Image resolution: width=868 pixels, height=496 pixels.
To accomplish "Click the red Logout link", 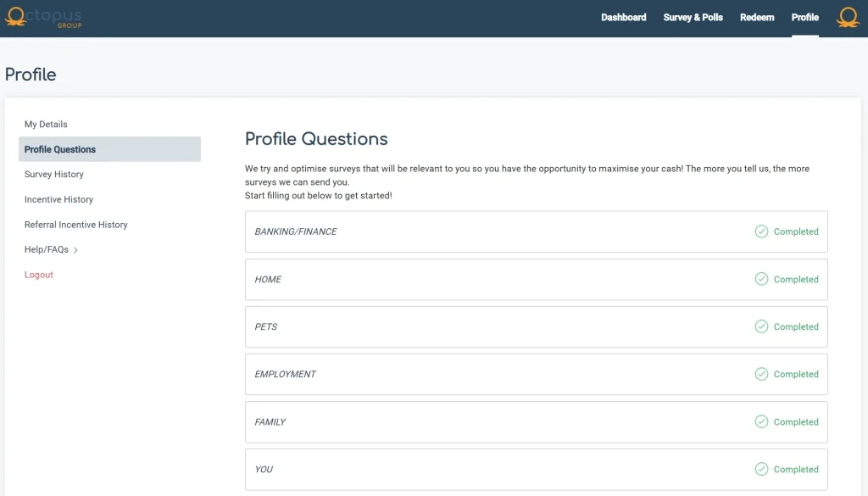I will (39, 275).
